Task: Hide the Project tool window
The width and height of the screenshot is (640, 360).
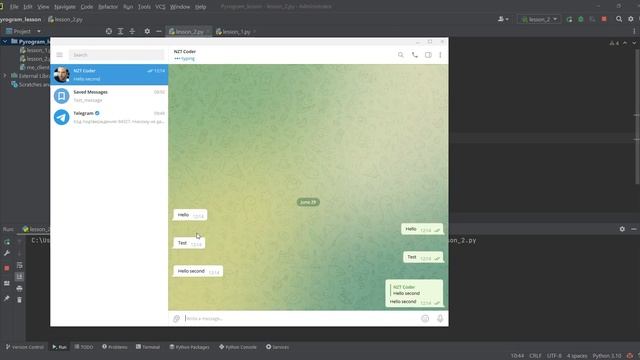Action: [159, 31]
